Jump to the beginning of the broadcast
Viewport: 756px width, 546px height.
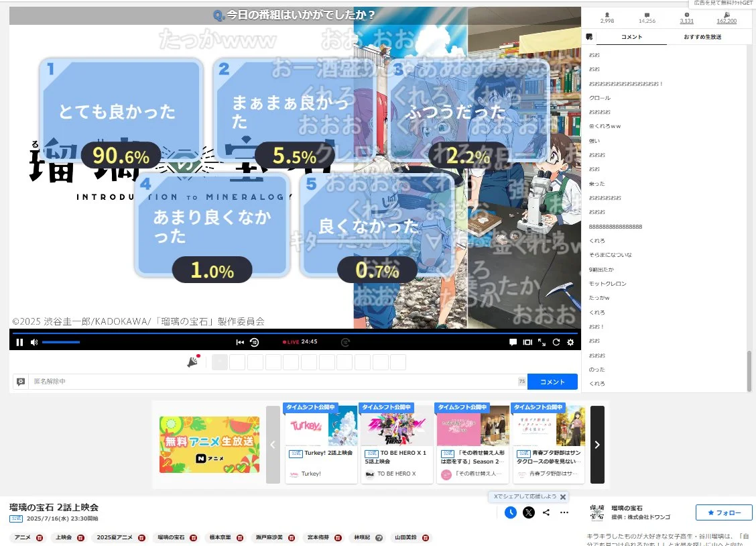[240, 342]
